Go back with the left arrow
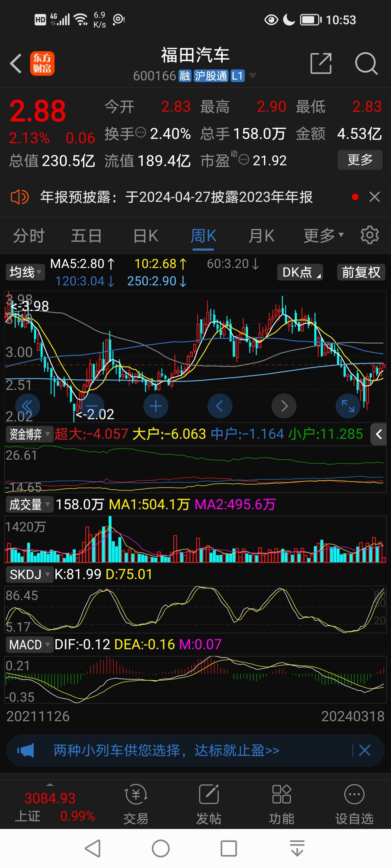Screen dimensions: 391x868 (x=16, y=63)
